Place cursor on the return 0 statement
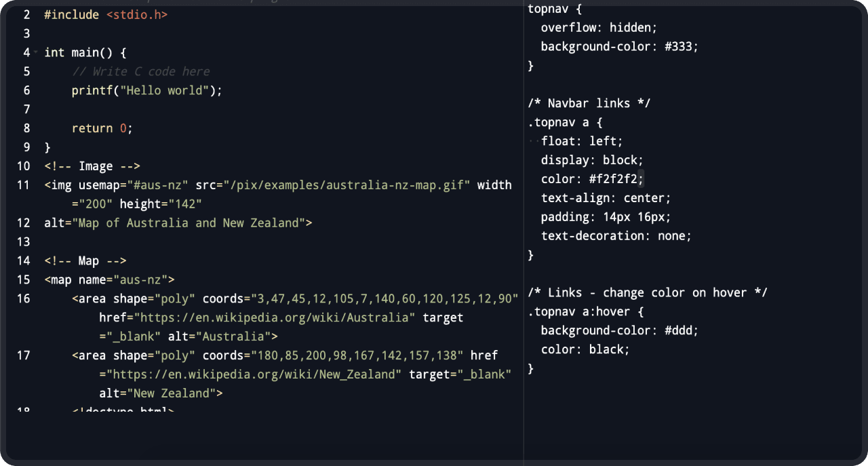Image resolution: width=868 pixels, height=466 pixels. (102, 128)
